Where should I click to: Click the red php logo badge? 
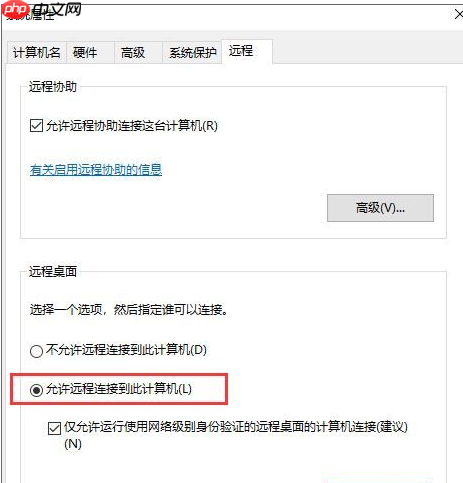(15, 10)
